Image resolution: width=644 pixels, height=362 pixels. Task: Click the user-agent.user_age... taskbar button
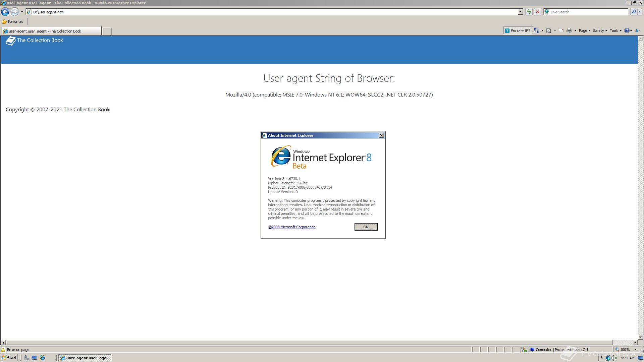pos(85,358)
